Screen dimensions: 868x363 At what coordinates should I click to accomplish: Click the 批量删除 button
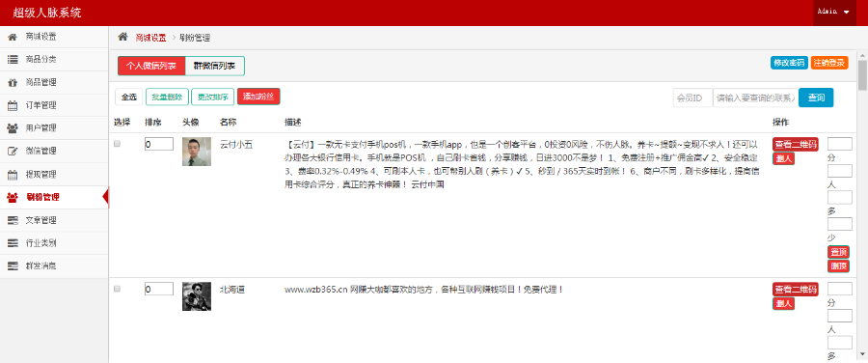[x=167, y=97]
